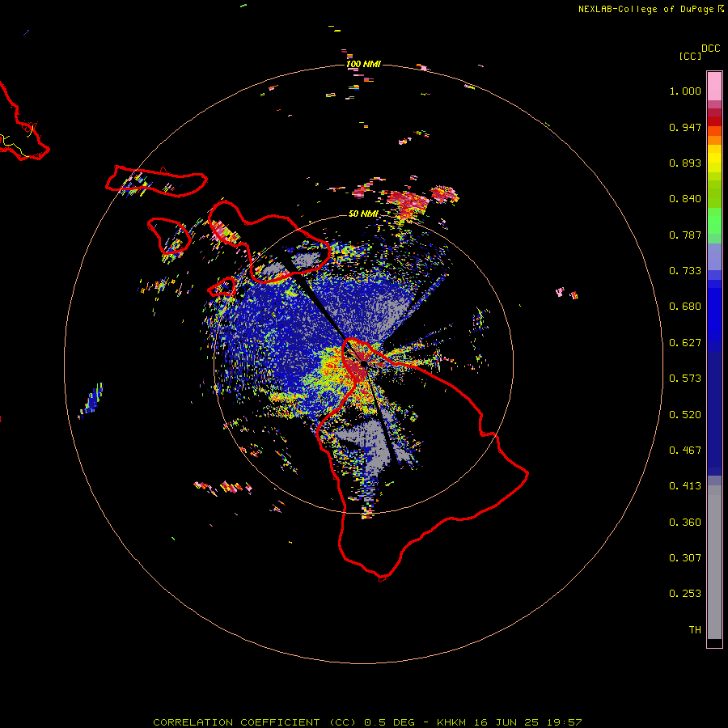Click the 50 NMI range ring label
The image size is (728, 728).
pos(363,214)
